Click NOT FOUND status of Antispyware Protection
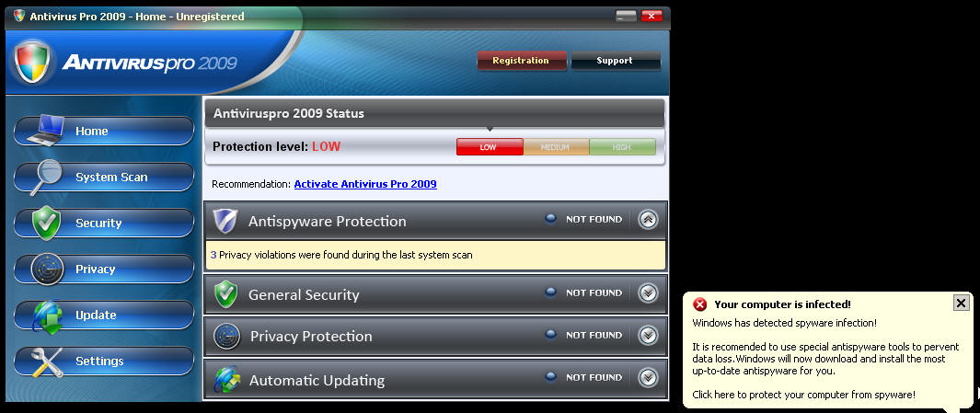 [594, 219]
